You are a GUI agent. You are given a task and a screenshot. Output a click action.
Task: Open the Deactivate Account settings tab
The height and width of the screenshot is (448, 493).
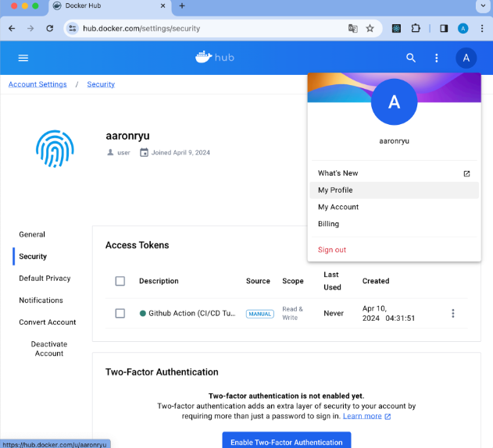49,349
